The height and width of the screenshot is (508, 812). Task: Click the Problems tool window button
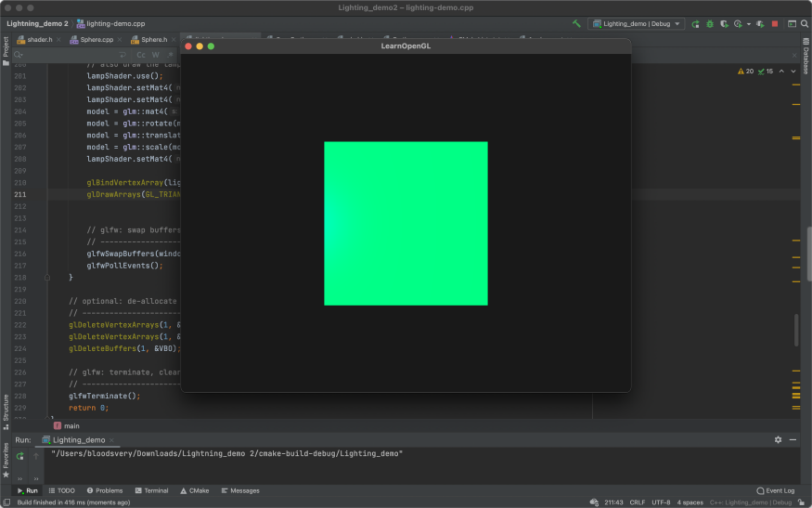[105, 490]
